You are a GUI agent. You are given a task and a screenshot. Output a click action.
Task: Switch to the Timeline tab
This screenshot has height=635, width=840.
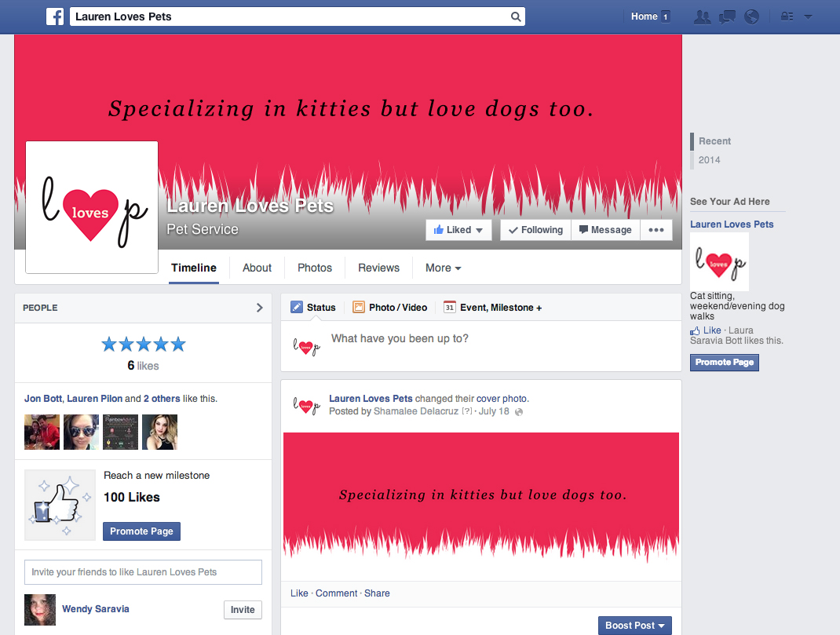[x=194, y=268]
